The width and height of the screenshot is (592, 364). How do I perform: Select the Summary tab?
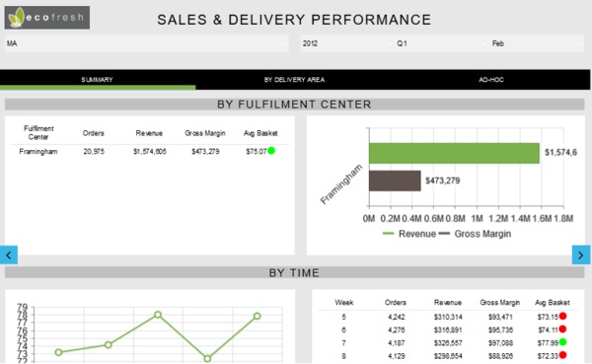coord(97,80)
